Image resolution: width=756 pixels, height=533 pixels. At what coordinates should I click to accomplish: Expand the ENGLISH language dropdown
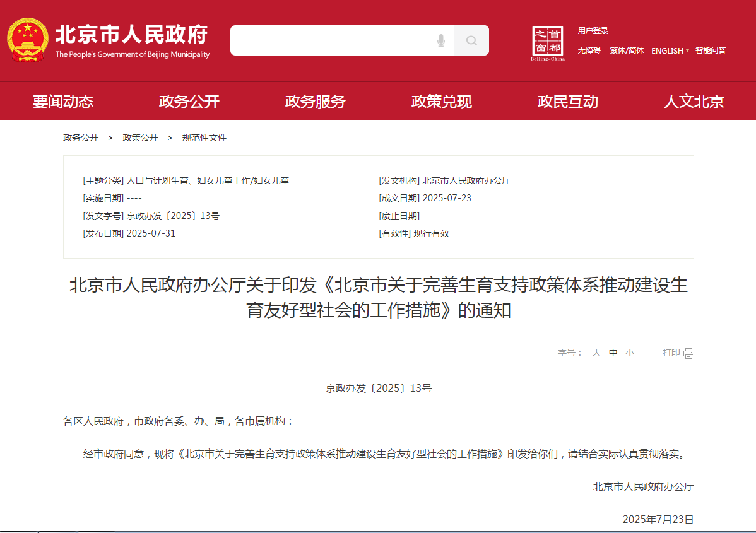tap(670, 50)
